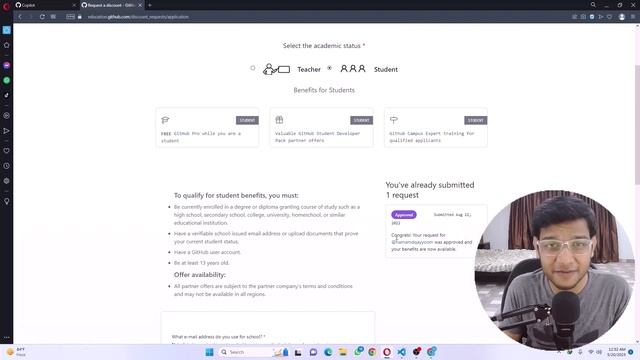Screen dimensions: 640x360
Task: Open the new tab plus button
Action: point(150,5)
